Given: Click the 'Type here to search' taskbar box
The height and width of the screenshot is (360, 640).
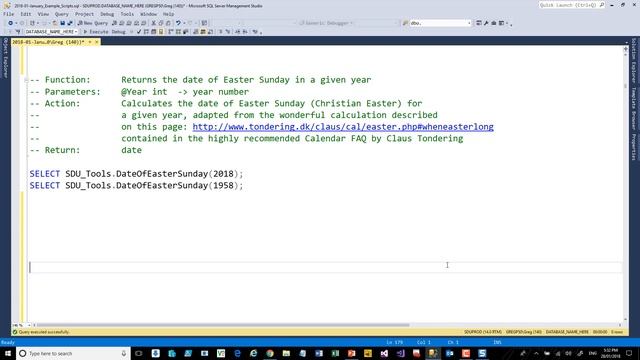Looking at the screenshot, I should [x=73, y=353].
